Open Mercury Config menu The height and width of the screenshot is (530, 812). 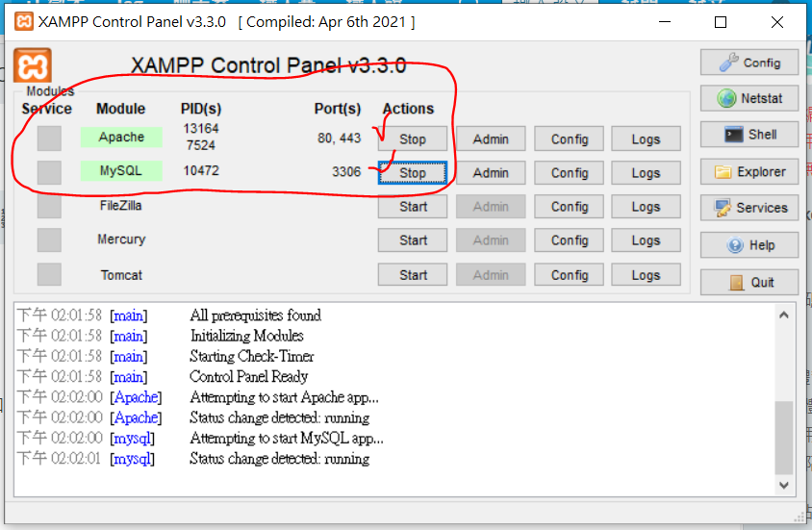coord(570,240)
